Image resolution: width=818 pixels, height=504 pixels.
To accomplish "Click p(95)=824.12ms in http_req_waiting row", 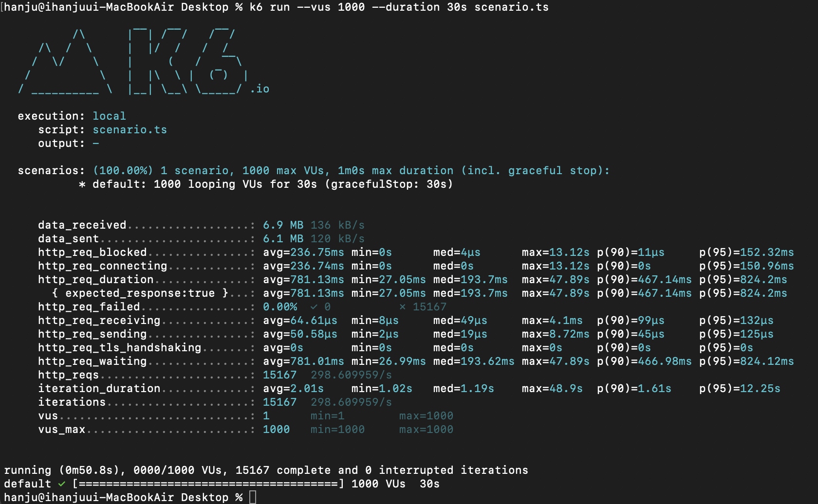I will [x=746, y=361].
